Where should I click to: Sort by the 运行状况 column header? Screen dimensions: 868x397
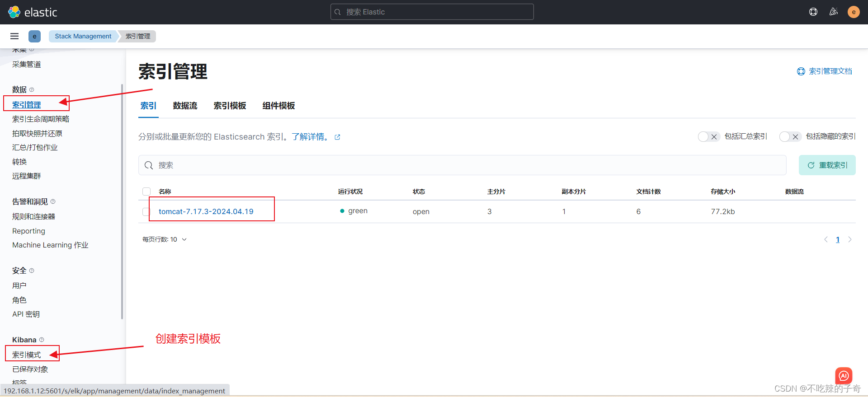[x=350, y=191]
